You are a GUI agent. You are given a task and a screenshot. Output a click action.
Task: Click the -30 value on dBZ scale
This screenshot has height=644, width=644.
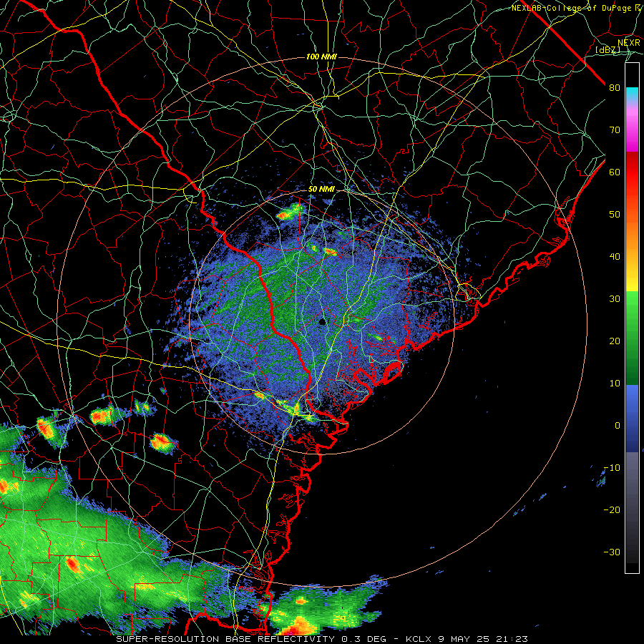(612, 552)
